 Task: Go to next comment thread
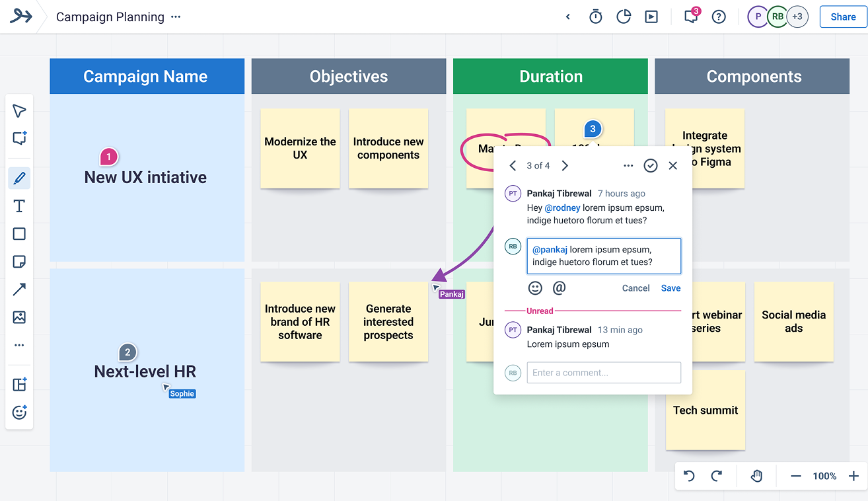click(x=565, y=166)
